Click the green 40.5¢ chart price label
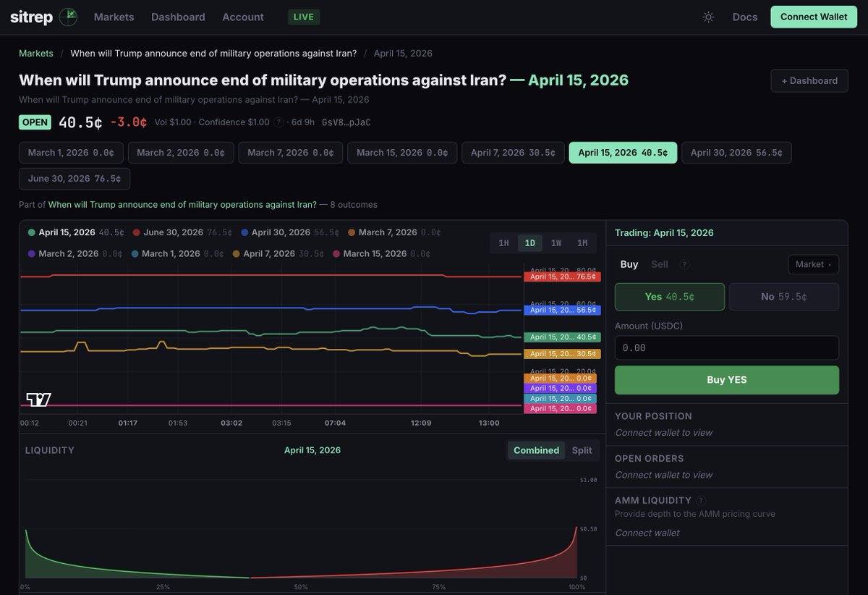Image resolution: width=868 pixels, height=595 pixels. 563,337
